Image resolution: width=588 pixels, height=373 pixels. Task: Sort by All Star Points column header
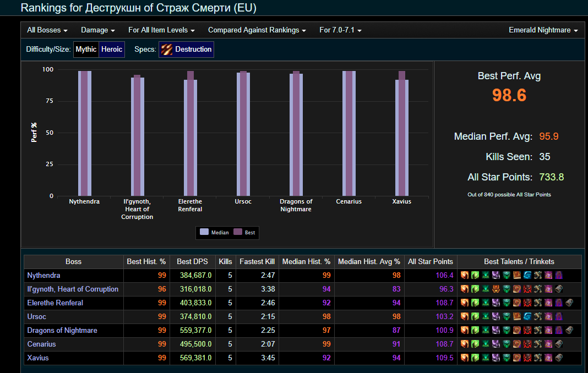point(431,262)
